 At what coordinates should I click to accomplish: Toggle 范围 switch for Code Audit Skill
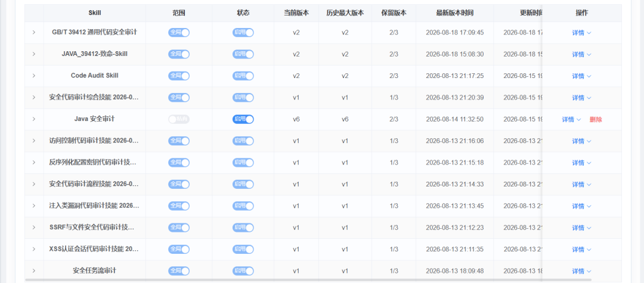click(x=179, y=76)
